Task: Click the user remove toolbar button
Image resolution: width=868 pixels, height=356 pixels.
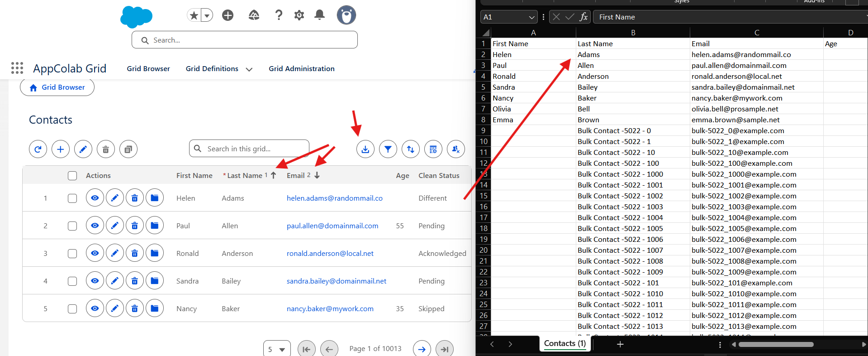Action: coord(456,149)
